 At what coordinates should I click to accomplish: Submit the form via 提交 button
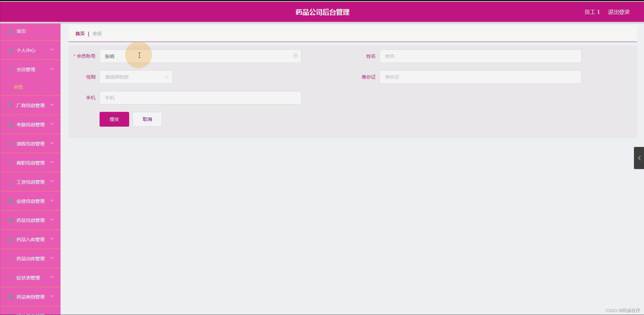click(114, 119)
